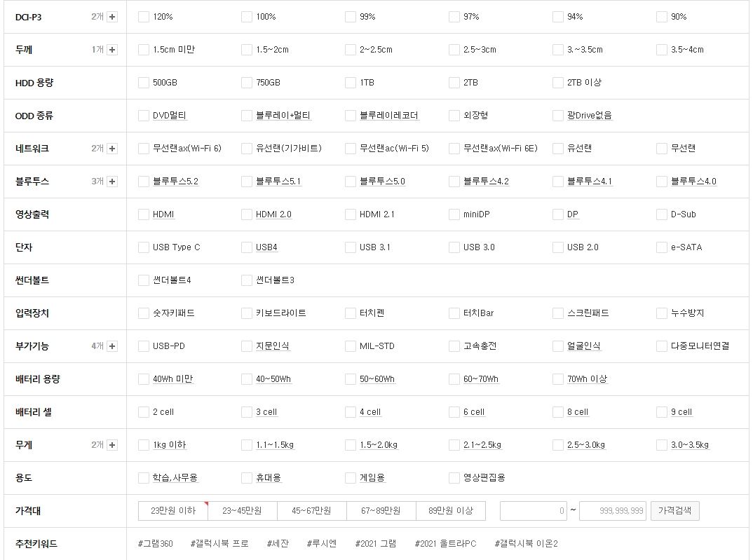Image resolution: width=753 pixels, height=560 pixels.
Task: Tick the HDMI 2.1 checkbox
Action: (351, 214)
